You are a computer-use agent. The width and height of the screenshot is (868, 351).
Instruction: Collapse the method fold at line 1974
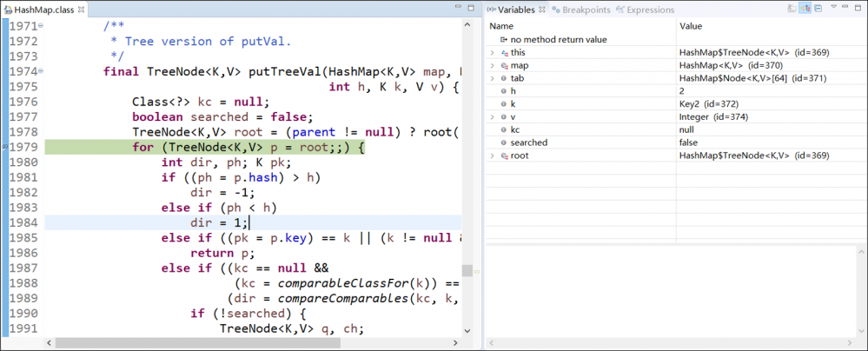pos(42,71)
